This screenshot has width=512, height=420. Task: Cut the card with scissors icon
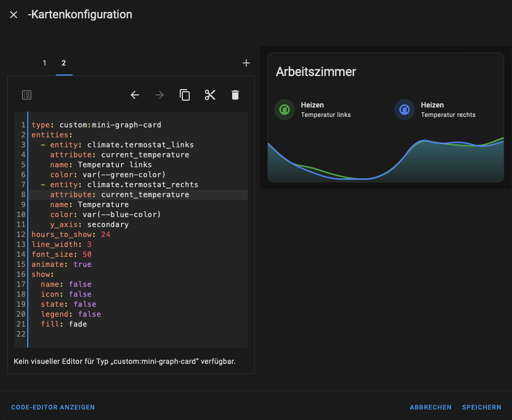tap(210, 95)
